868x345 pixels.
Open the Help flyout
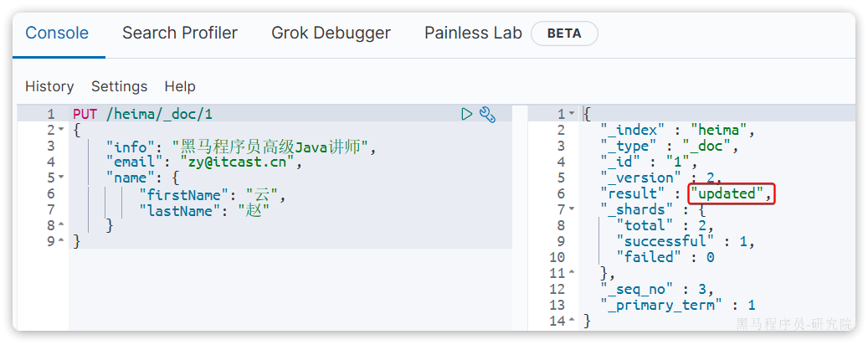180,86
